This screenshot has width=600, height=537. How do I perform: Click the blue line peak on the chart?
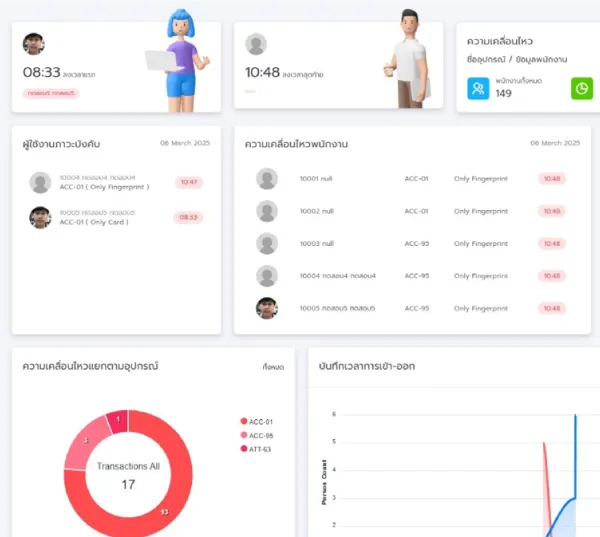575,415
